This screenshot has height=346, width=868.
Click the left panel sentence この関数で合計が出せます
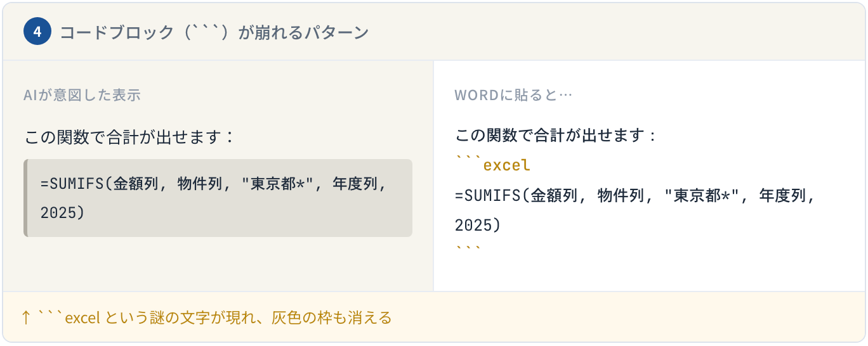[129, 136]
